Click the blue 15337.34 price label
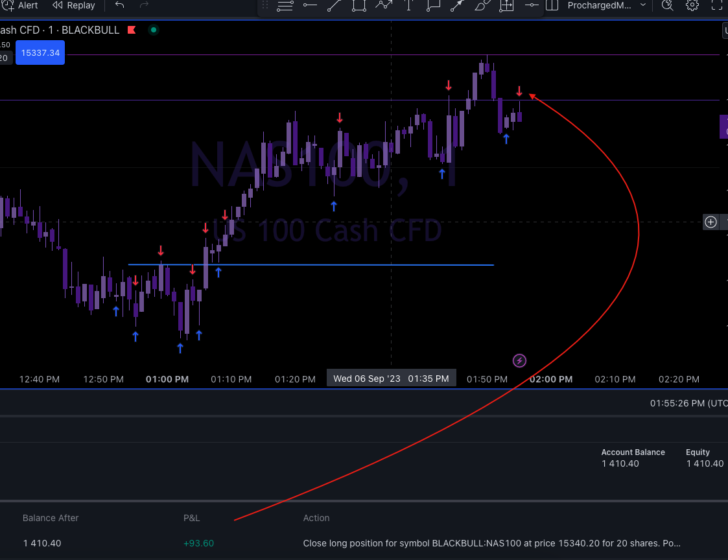This screenshot has width=728, height=560. [40, 53]
